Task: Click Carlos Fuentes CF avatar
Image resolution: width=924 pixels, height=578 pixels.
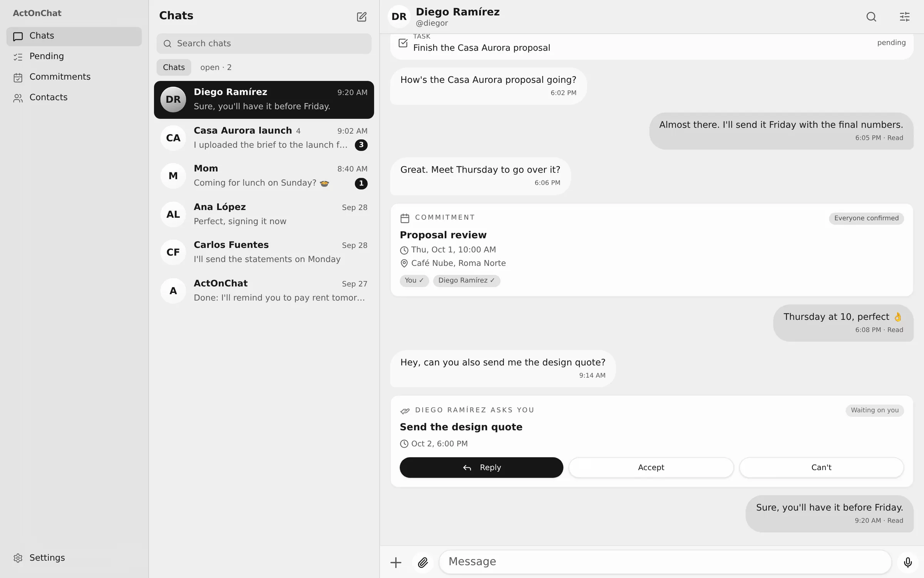Action: click(x=173, y=252)
